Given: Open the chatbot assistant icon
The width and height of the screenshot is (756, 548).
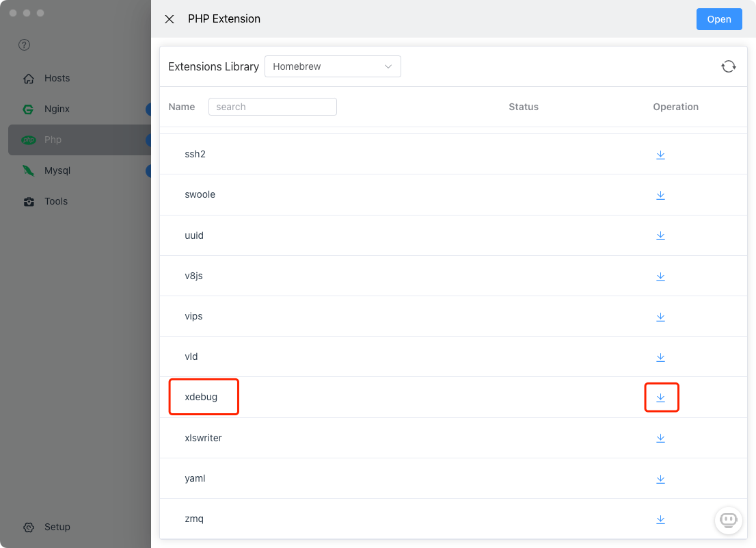Looking at the screenshot, I should click(x=728, y=521).
